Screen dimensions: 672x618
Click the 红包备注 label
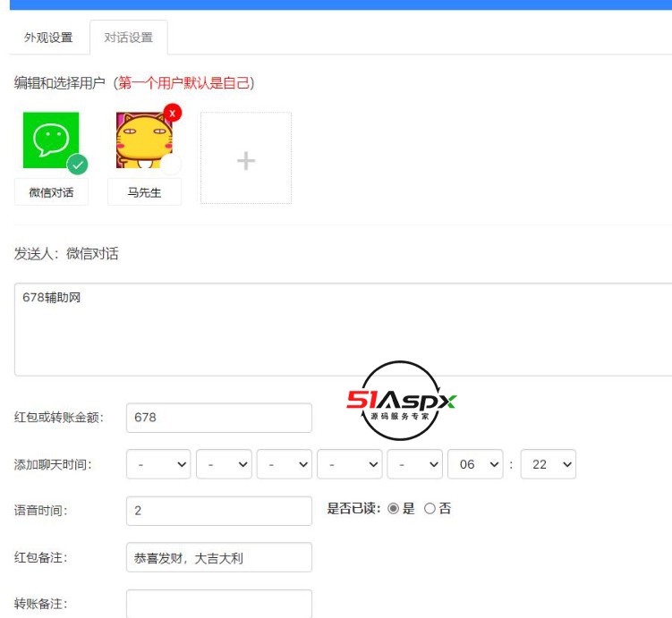41,557
